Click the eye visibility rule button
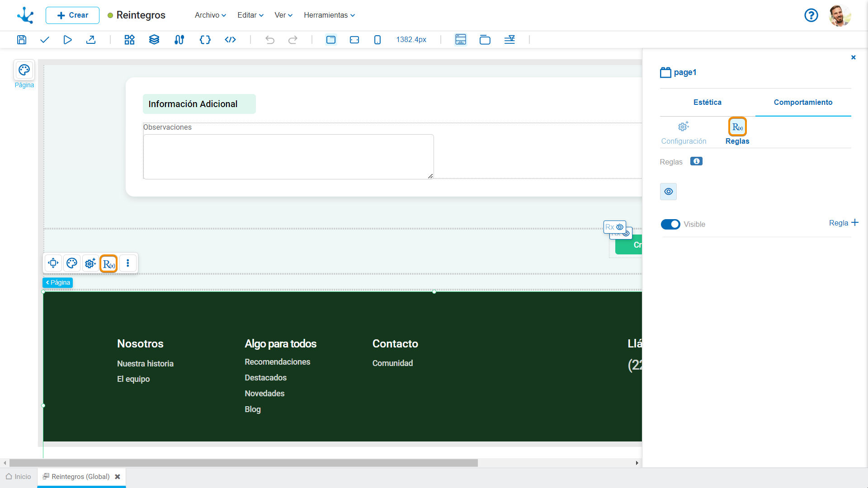 pyautogui.click(x=669, y=192)
